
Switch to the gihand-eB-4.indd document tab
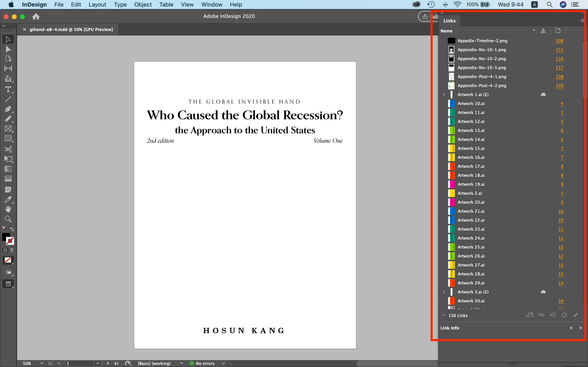coord(71,29)
